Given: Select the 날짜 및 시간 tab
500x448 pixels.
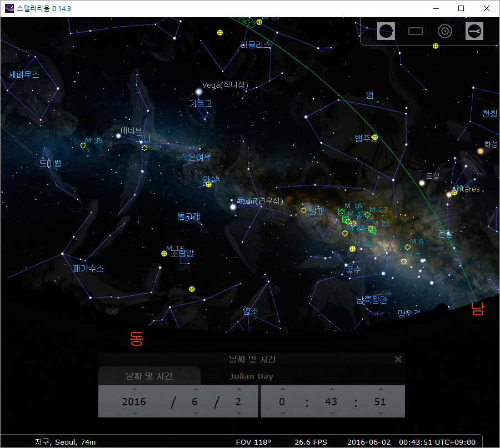Looking at the screenshot, I should click(149, 376).
